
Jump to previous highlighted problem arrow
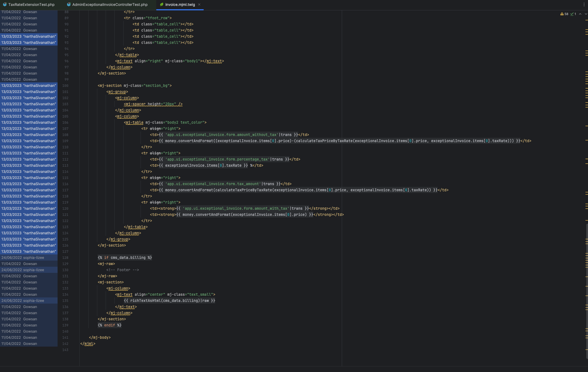point(580,14)
